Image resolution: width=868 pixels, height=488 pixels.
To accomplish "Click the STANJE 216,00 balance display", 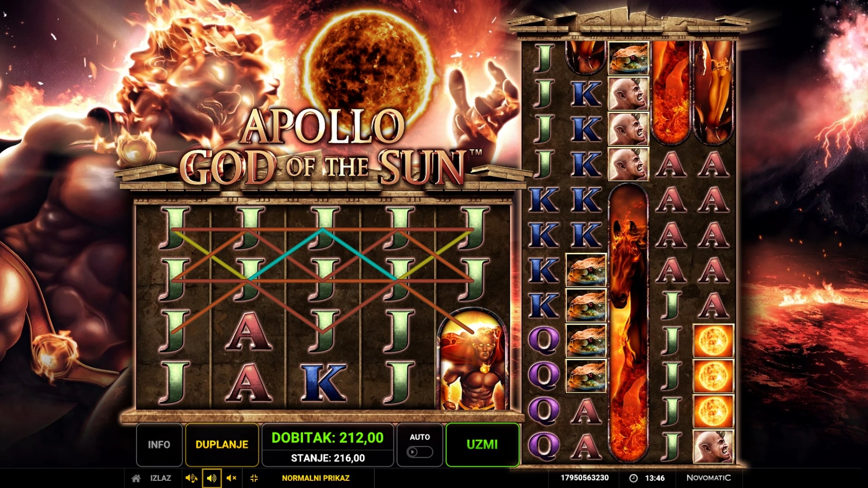I will (327, 458).
